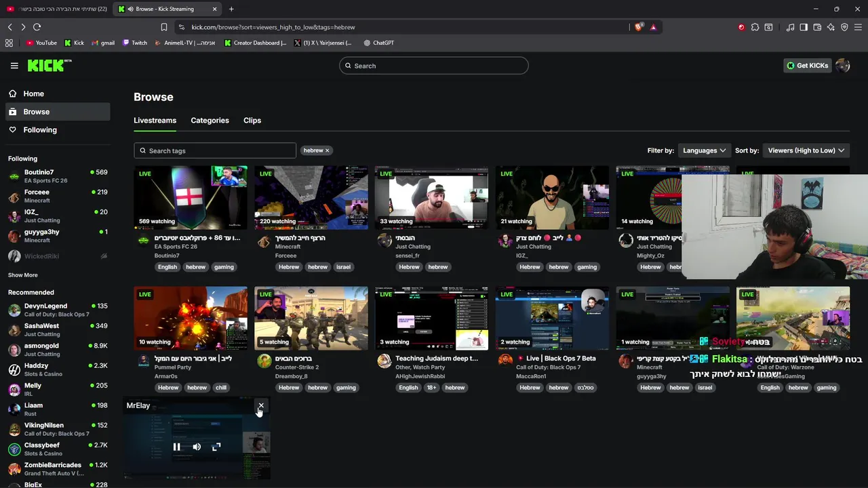Open the Twitch bookmark
The width and height of the screenshot is (868, 488).
coord(134,43)
